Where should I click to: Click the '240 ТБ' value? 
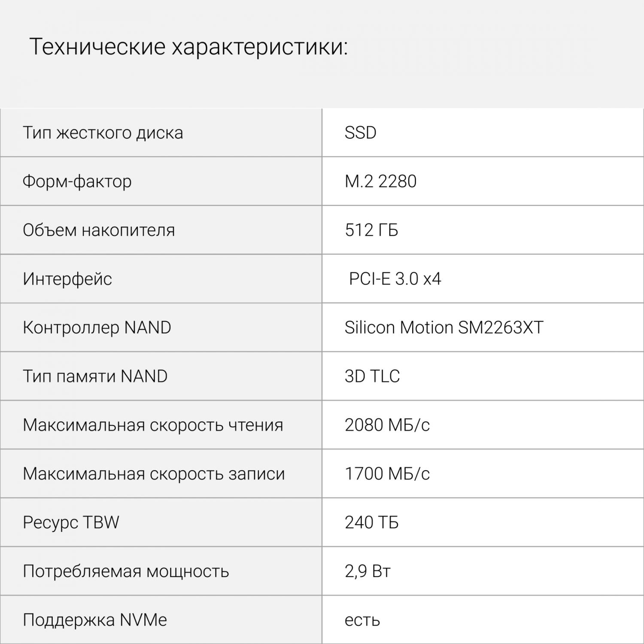click(x=371, y=522)
